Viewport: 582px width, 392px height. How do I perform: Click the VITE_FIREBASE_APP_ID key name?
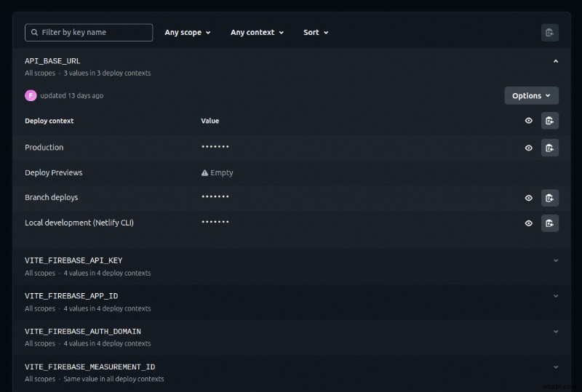click(71, 296)
